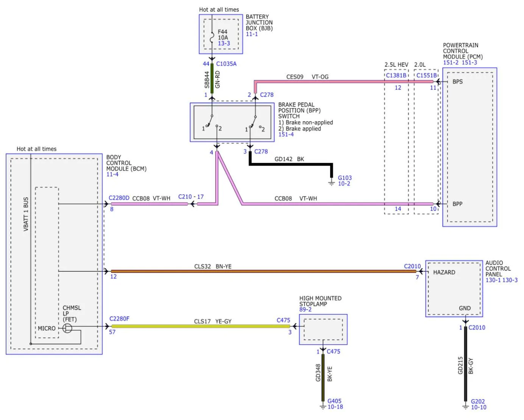Follow the 151-4 BPP switch link

point(286,134)
